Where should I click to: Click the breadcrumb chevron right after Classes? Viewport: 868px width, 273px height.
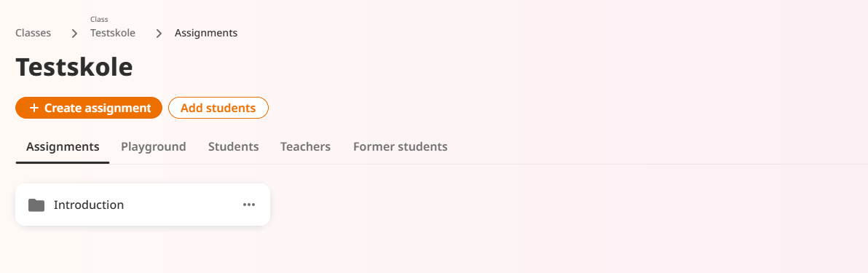(x=75, y=33)
